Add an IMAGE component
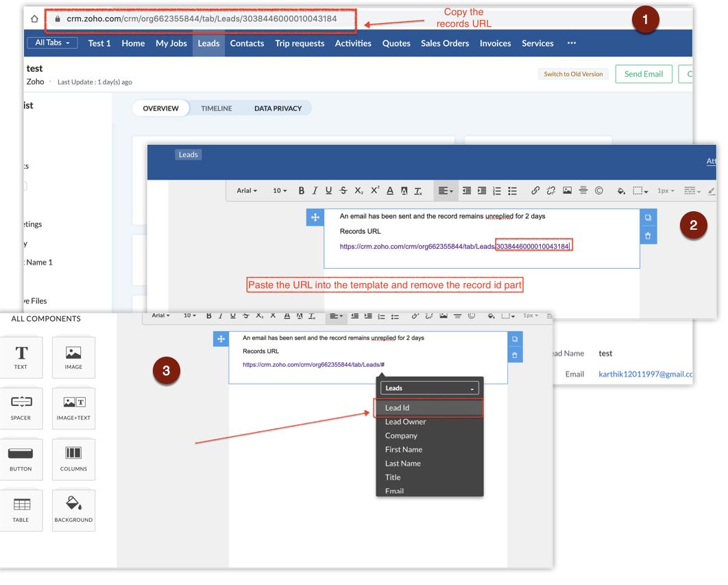This screenshot has width=728, height=585. (73, 357)
